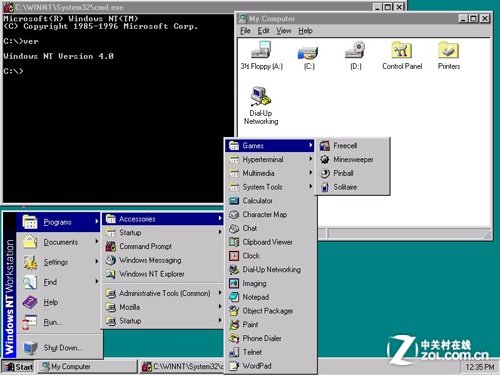
Task: Open WordPad from Accessories menu
Action: pos(270,366)
